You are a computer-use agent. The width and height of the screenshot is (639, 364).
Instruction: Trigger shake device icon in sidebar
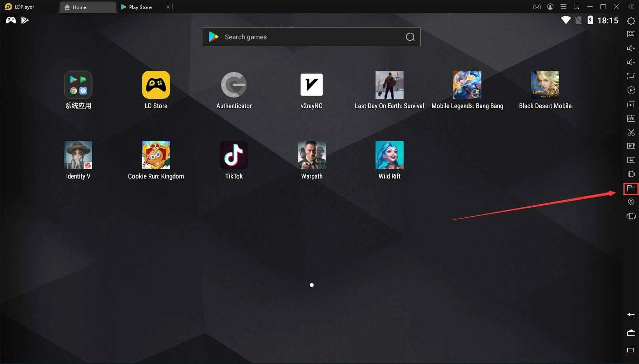631,174
